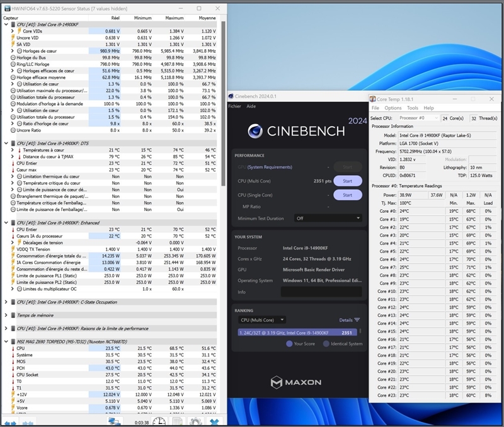Open the CPU (Multi Core) ranking dropdown

pos(261,320)
